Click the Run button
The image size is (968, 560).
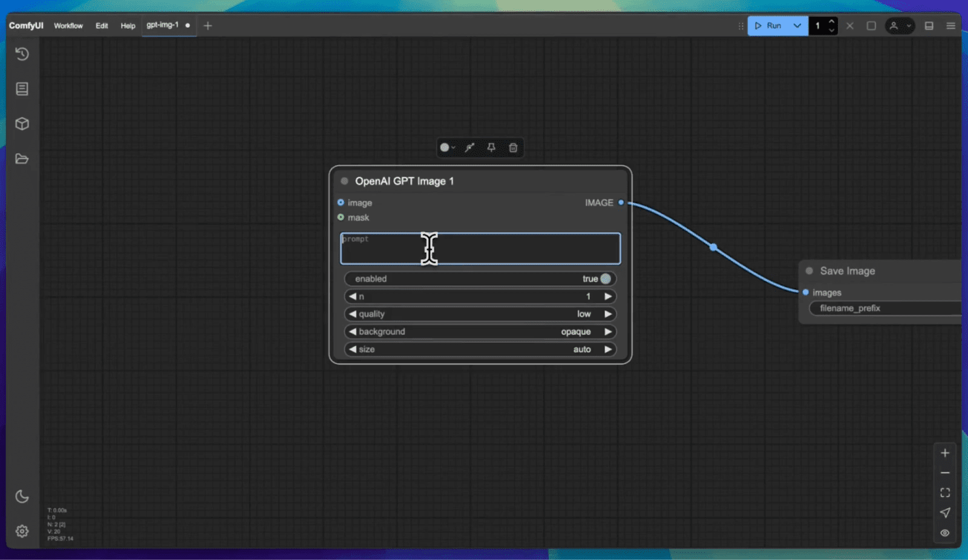coord(768,26)
